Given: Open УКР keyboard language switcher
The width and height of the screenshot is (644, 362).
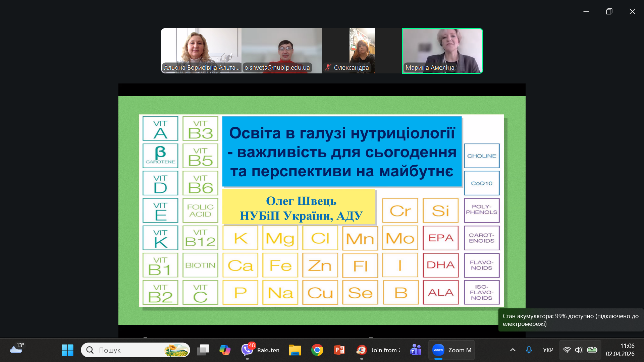Looking at the screenshot, I should click(548, 350).
